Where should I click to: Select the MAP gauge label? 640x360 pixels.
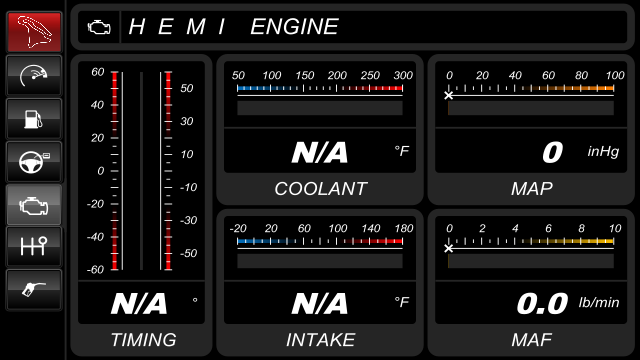coord(532,189)
